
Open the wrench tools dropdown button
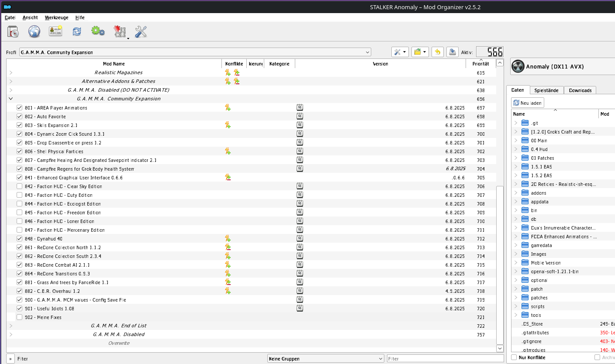point(400,52)
